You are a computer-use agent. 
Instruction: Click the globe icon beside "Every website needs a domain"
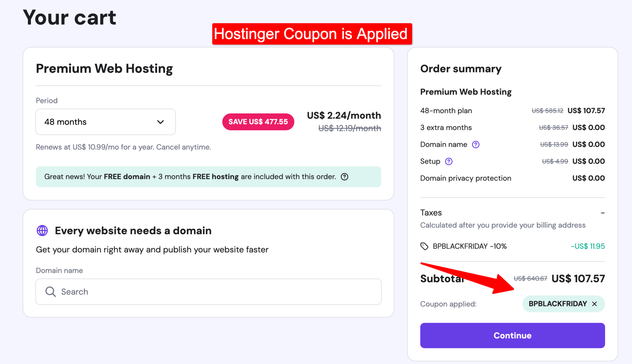(x=42, y=230)
